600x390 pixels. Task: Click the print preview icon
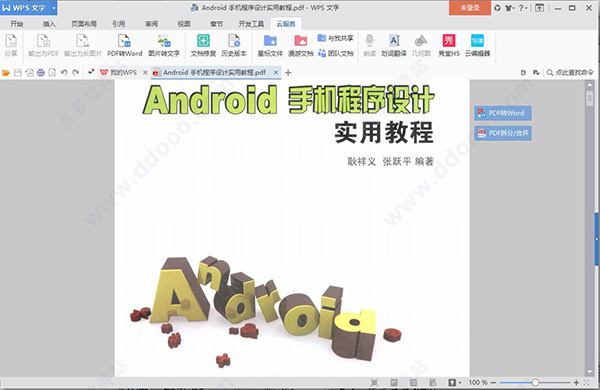[x=52, y=72]
